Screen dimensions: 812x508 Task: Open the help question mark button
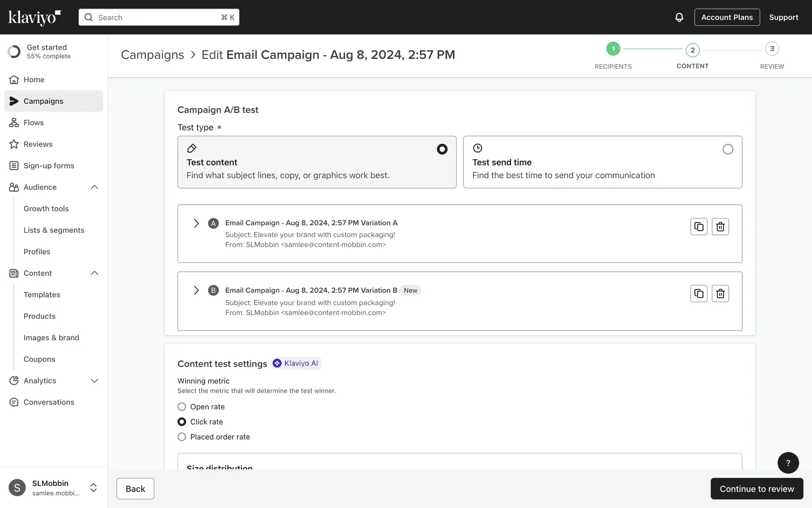pos(788,463)
